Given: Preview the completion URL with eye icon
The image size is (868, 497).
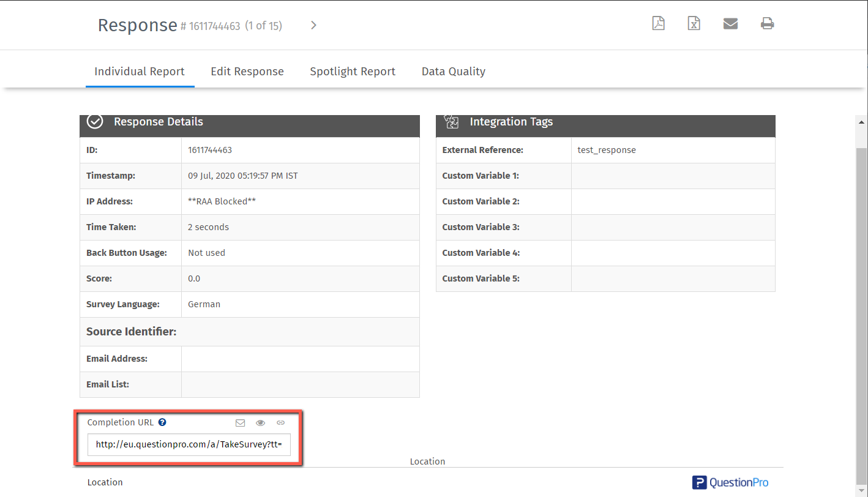Looking at the screenshot, I should pos(260,422).
